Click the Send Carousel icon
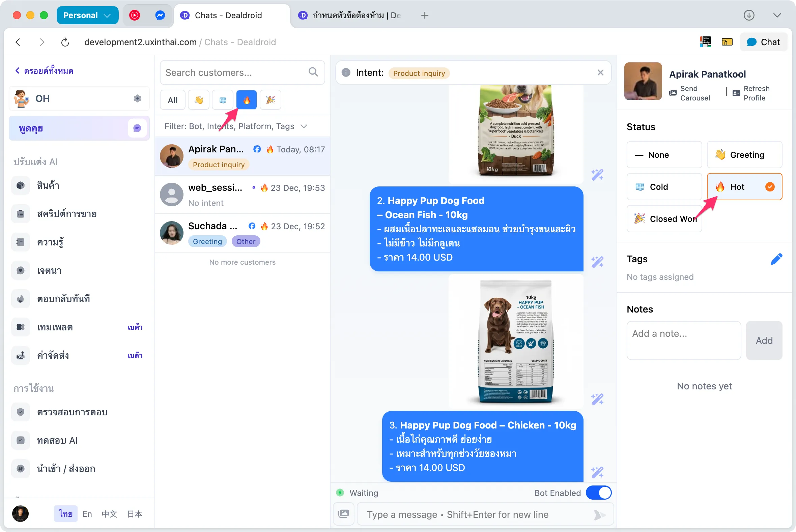 (674, 93)
